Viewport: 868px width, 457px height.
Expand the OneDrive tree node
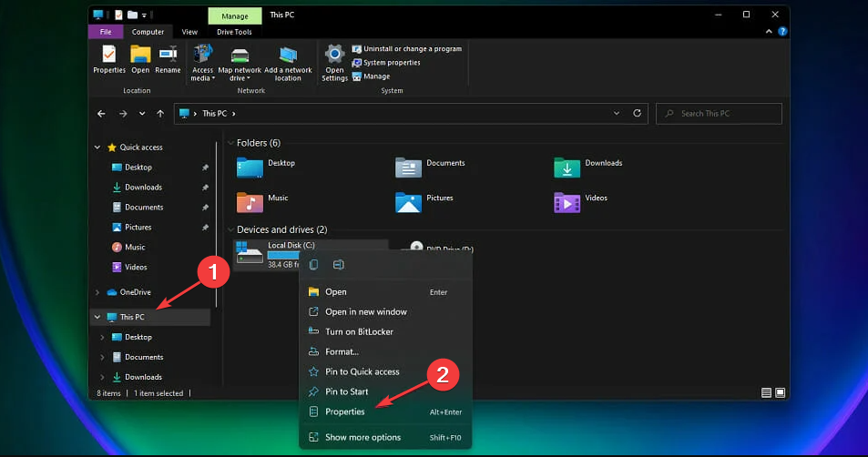click(x=97, y=292)
